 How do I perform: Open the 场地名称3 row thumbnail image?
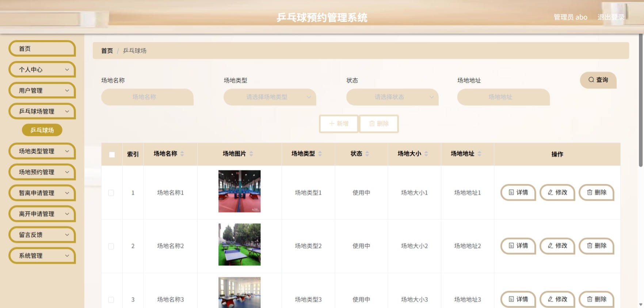239,292
